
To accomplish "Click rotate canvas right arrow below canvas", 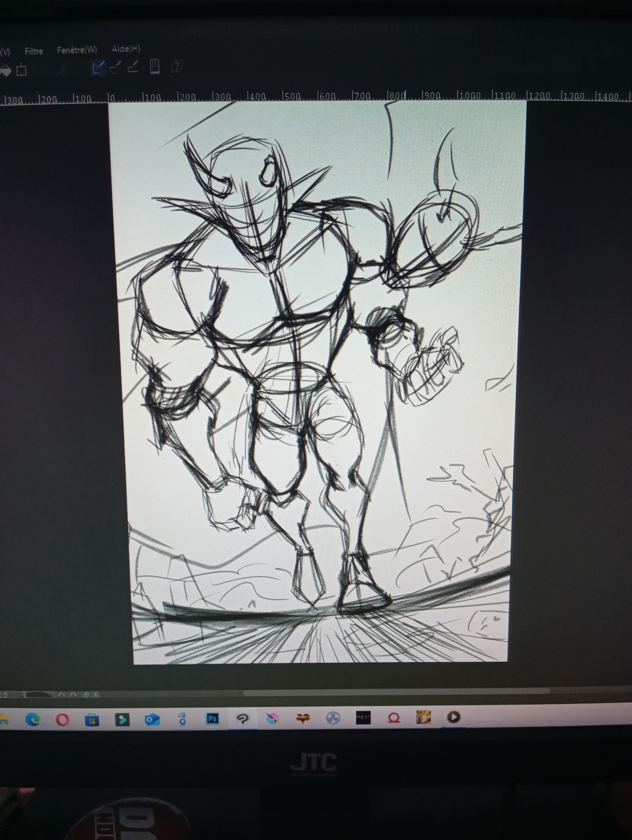I will [73, 695].
